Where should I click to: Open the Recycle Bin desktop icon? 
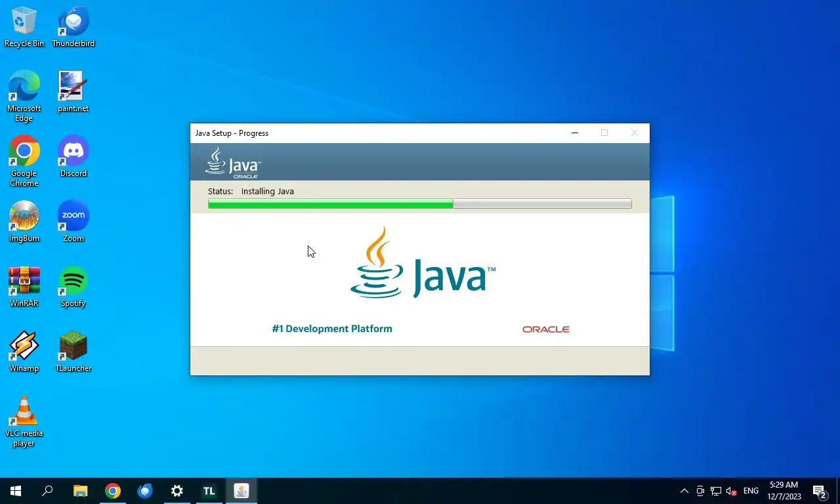(24, 28)
